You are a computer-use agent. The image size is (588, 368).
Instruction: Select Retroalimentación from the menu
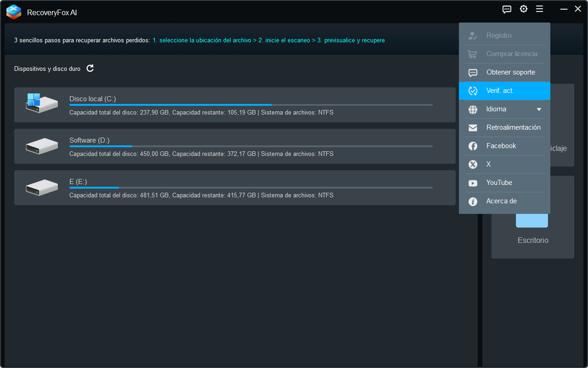coord(513,127)
